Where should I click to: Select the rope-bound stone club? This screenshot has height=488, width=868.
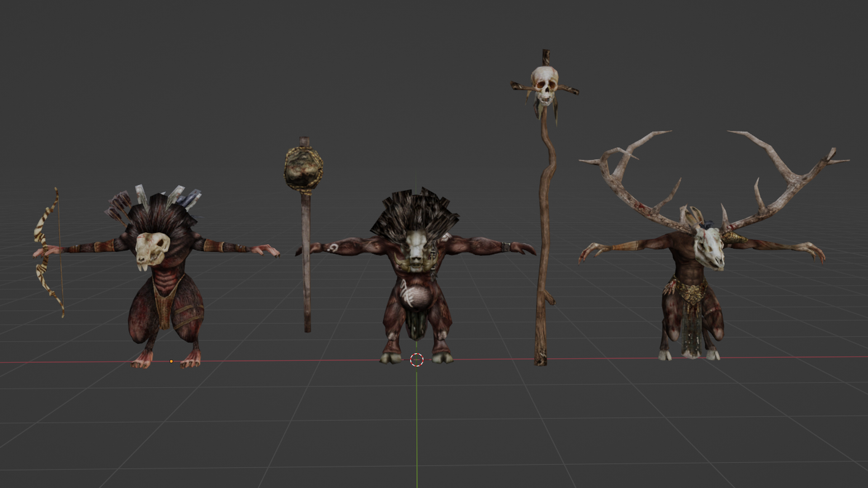click(305, 235)
